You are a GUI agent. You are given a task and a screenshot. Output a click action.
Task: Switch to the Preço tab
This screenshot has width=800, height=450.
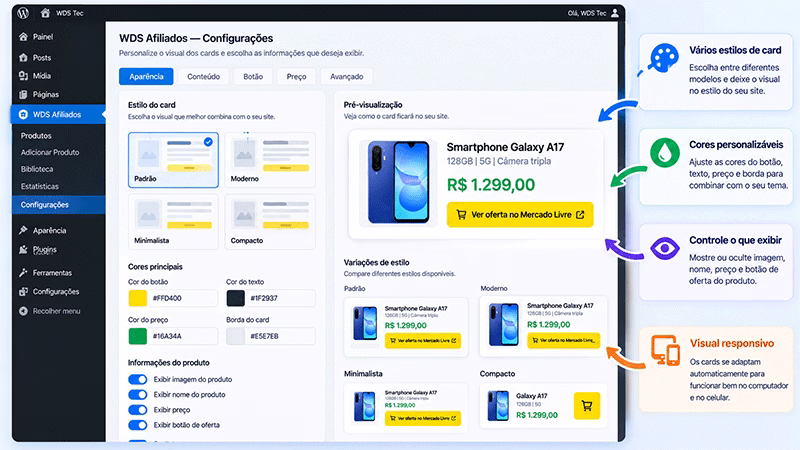(x=296, y=77)
